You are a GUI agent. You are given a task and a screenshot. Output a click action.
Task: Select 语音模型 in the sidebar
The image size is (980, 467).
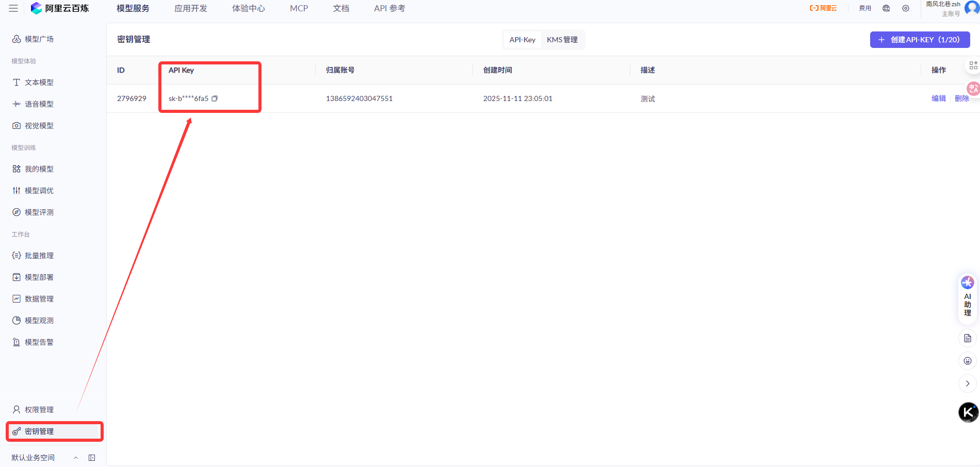(39, 104)
